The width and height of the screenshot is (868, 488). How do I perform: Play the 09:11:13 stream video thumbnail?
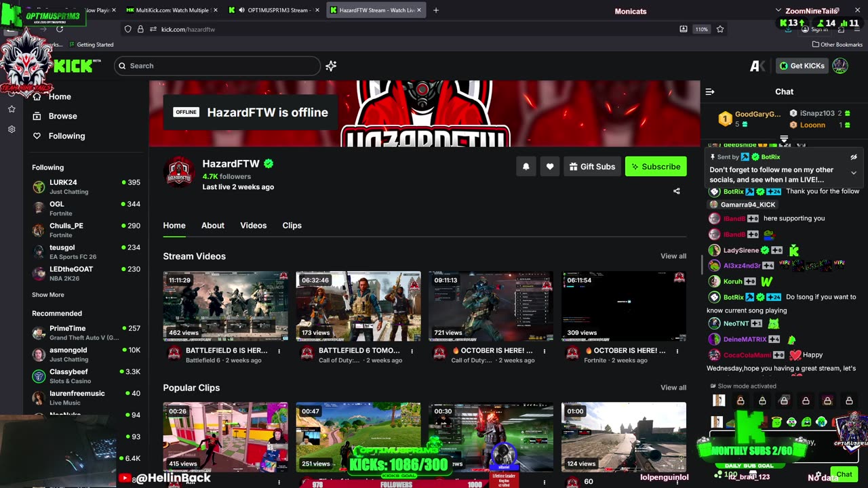491,306
